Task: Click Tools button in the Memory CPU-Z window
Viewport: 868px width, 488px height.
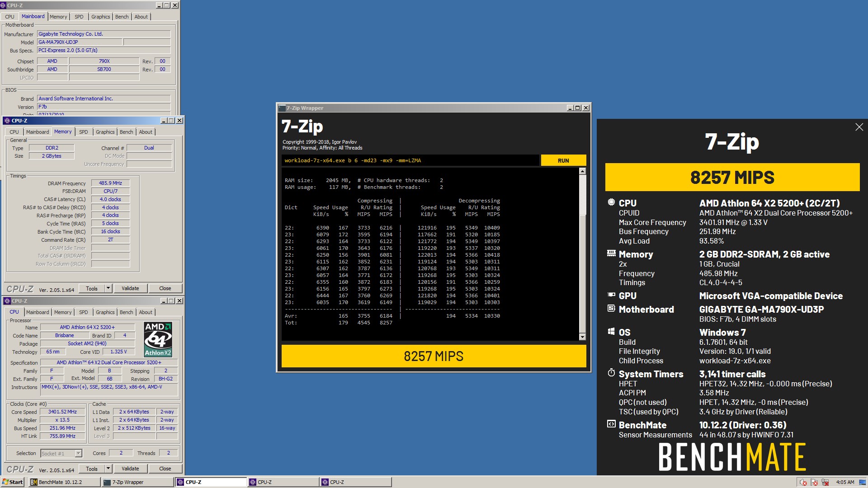Action: pyautogui.click(x=92, y=288)
